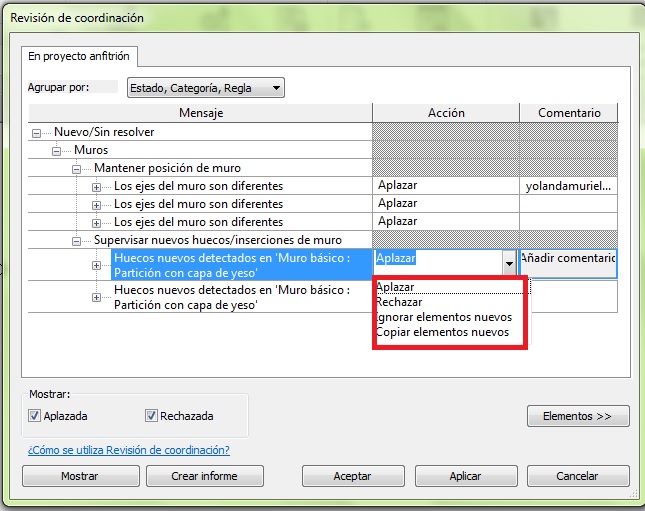This screenshot has height=511, width=645.
Task: Collapse Mantener posición de muro node
Action: pos(77,168)
